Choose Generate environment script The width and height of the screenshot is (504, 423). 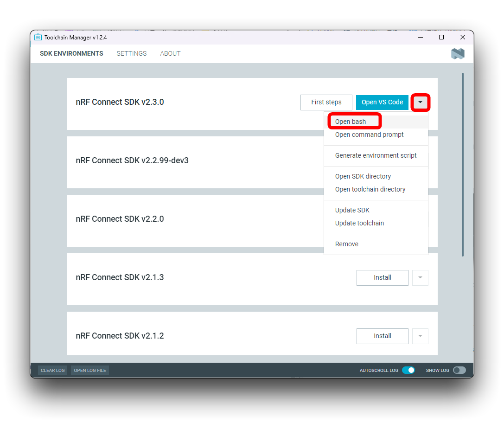[376, 155]
